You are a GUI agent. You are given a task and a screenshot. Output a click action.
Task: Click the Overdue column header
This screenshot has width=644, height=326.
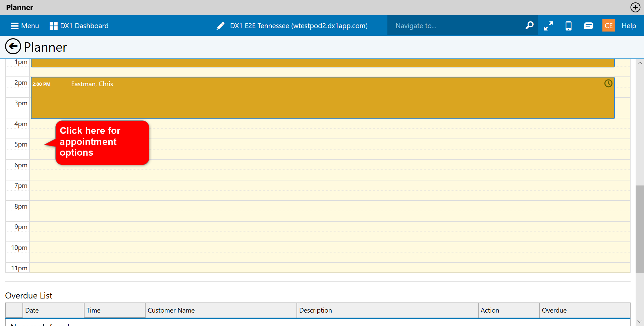click(x=585, y=310)
